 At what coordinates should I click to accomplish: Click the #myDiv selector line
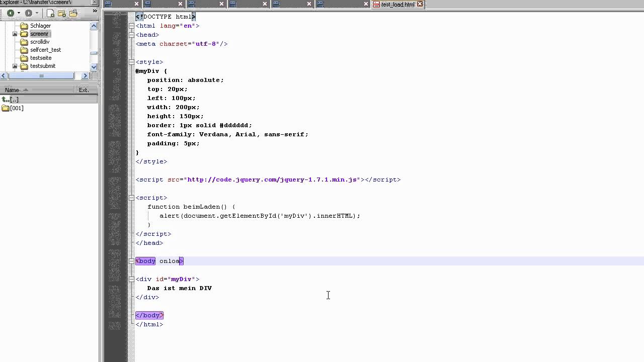click(x=151, y=71)
